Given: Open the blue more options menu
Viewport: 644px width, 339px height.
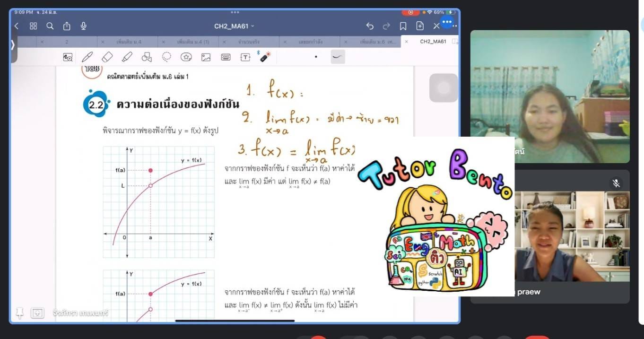Looking at the screenshot, I should [x=447, y=22].
